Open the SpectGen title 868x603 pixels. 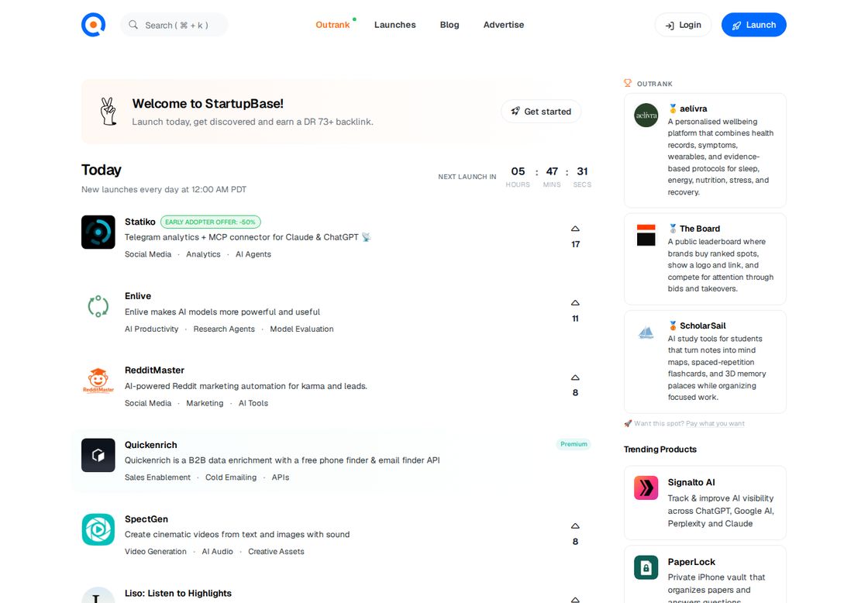click(x=146, y=519)
